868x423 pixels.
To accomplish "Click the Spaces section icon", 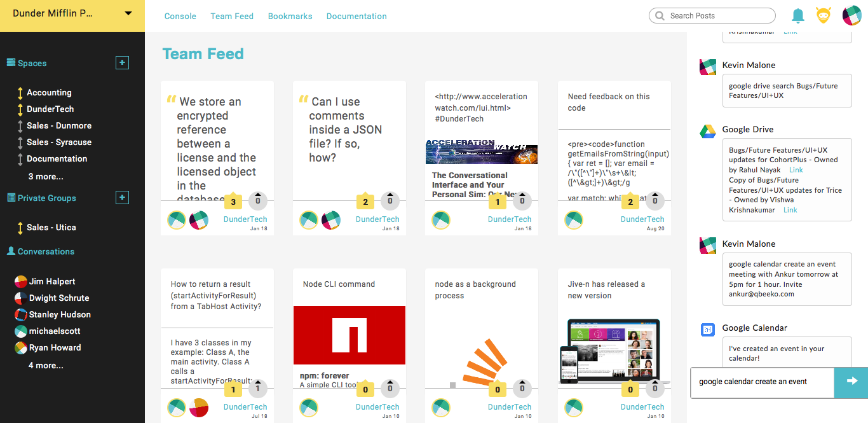I will point(11,62).
